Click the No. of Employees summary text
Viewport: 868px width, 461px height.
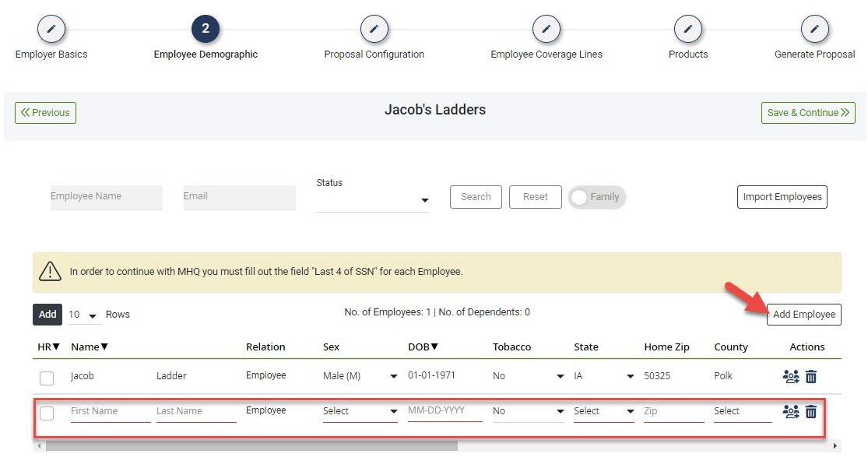tap(437, 312)
